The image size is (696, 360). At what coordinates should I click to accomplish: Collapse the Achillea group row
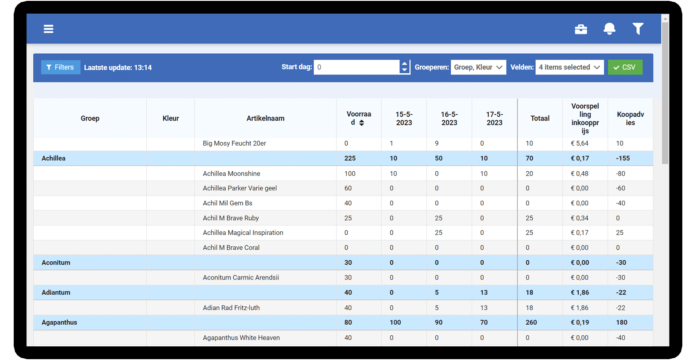tap(343, 158)
